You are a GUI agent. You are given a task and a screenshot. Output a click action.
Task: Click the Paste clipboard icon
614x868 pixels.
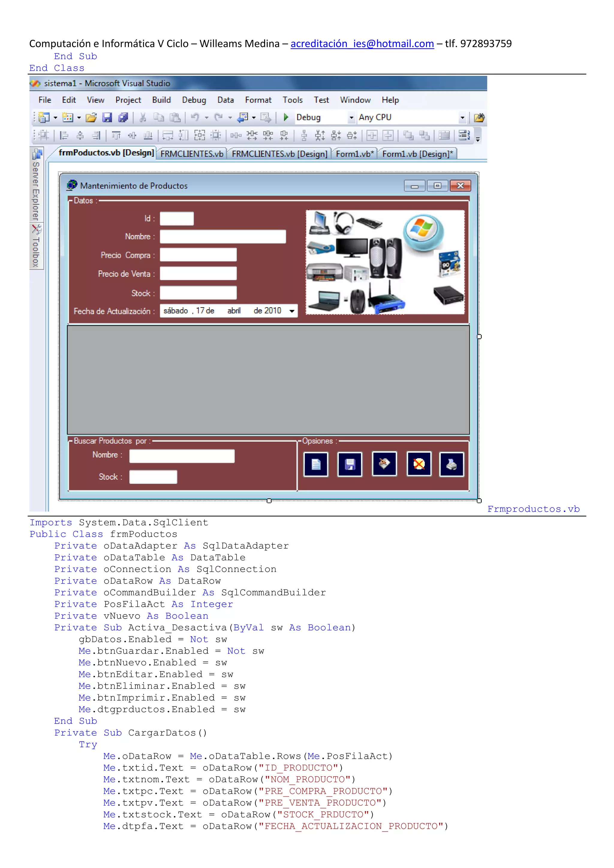click(x=175, y=117)
